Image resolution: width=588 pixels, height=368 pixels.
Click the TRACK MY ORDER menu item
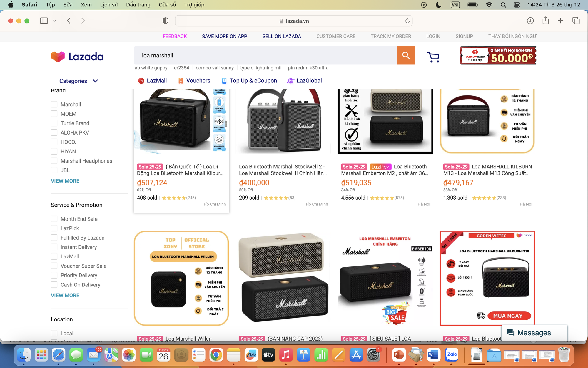[391, 36]
